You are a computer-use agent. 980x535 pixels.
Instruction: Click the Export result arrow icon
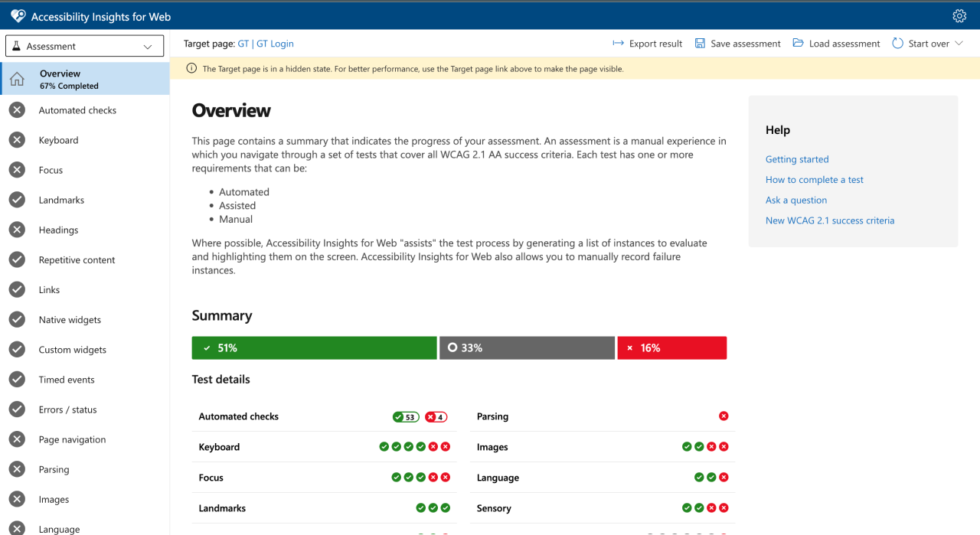[619, 43]
